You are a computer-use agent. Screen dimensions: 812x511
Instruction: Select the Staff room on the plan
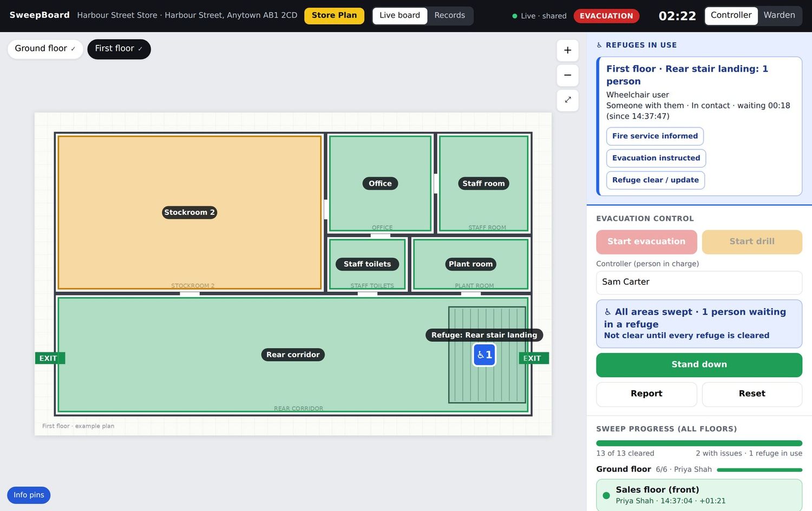(x=483, y=184)
